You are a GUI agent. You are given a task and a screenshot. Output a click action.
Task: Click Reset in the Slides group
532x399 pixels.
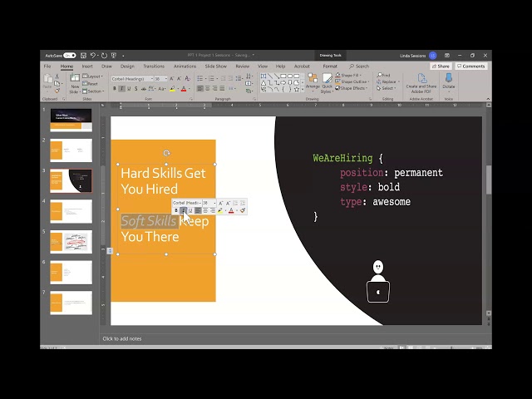pyautogui.click(x=91, y=84)
